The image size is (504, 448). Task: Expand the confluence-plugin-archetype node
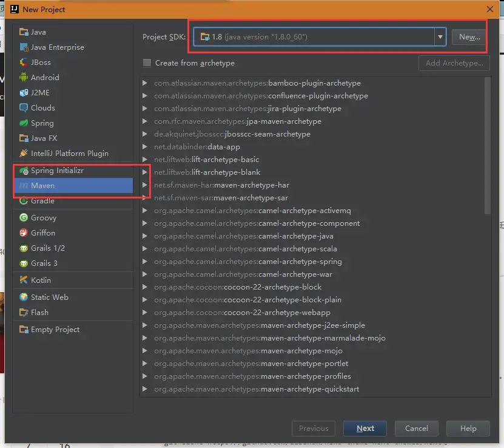pyautogui.click(x=145, y=96)
